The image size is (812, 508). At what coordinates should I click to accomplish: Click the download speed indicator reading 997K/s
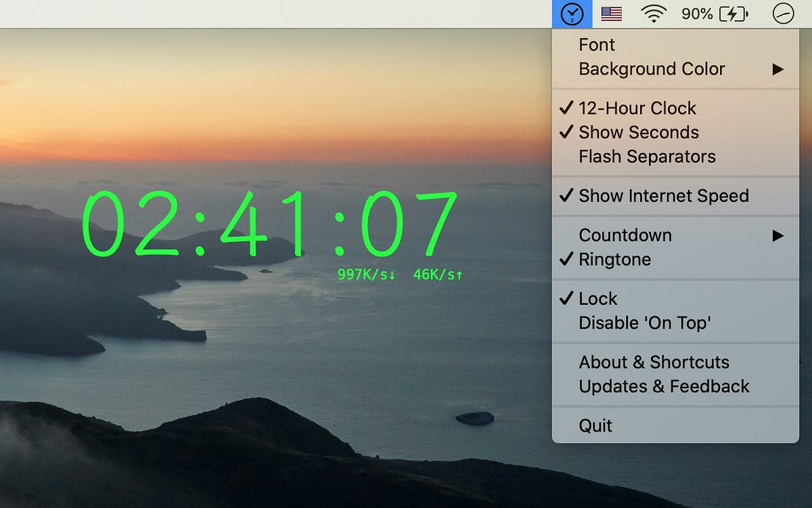365,274
